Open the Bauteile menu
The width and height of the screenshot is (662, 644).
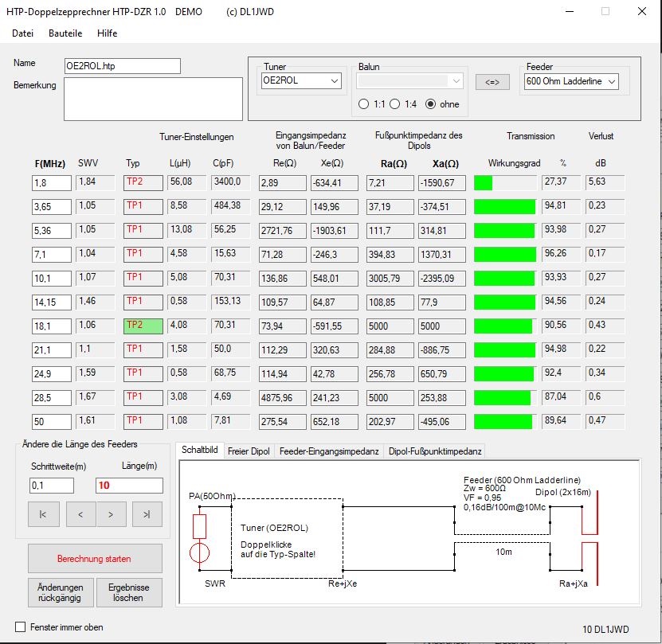pos(65,33)
